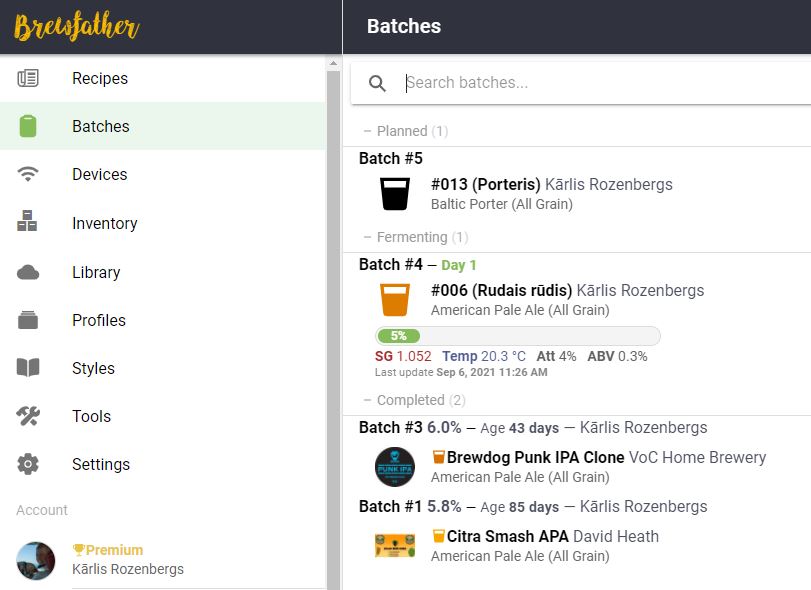This screenshot has height=590, width=811.
Task: Open the Citra Smash APA label thumbnail
Action: tap(395, 546)
